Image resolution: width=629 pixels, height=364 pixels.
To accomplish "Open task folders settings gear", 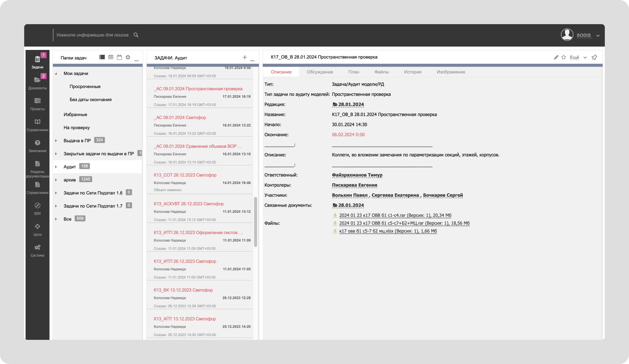I will click(x=128, y=57).
